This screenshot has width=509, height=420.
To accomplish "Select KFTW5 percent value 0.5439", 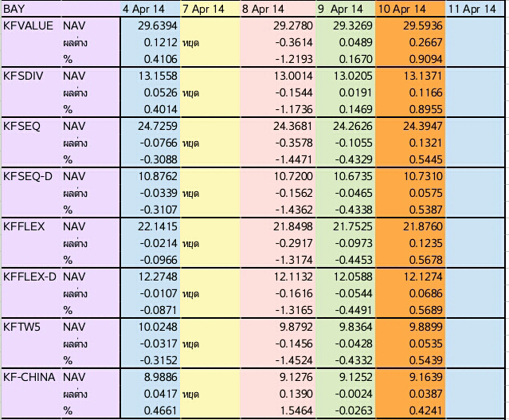I will pos(425,360).
